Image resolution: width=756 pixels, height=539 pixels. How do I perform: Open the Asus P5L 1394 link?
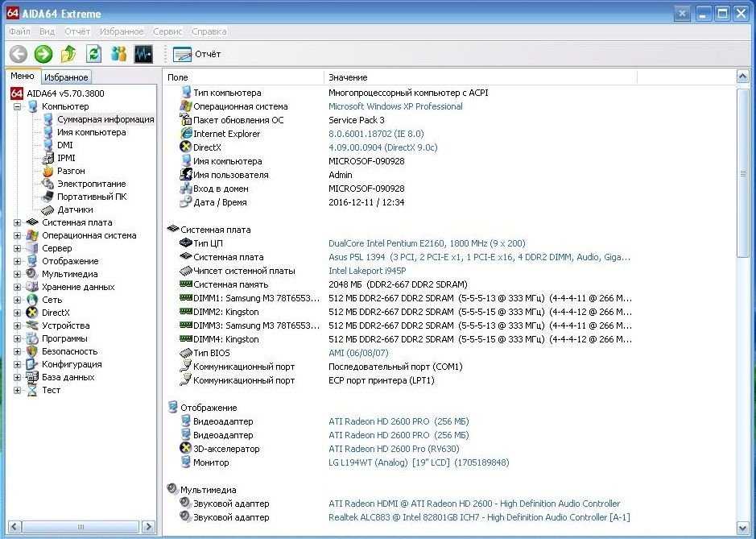pos(479,257)
